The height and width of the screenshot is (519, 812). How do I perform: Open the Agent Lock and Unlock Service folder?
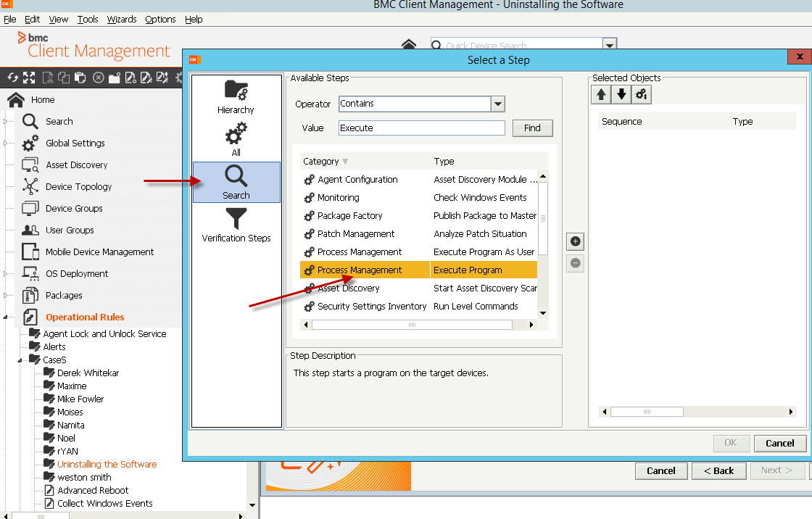104,334
